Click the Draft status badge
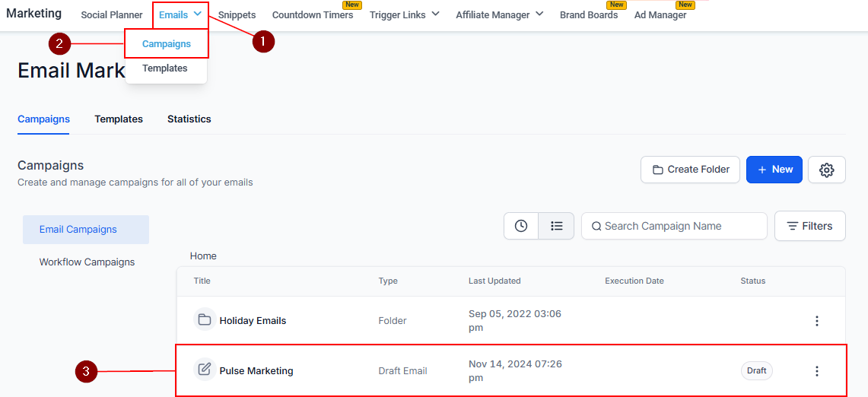This screenshot has height=397, width=868. (x=757, y=371)
